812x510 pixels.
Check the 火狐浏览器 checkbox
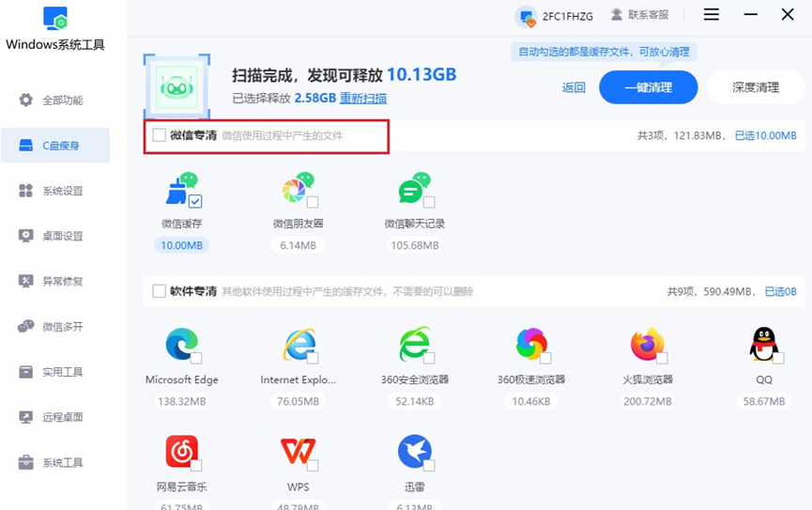[x=662, y=358]
